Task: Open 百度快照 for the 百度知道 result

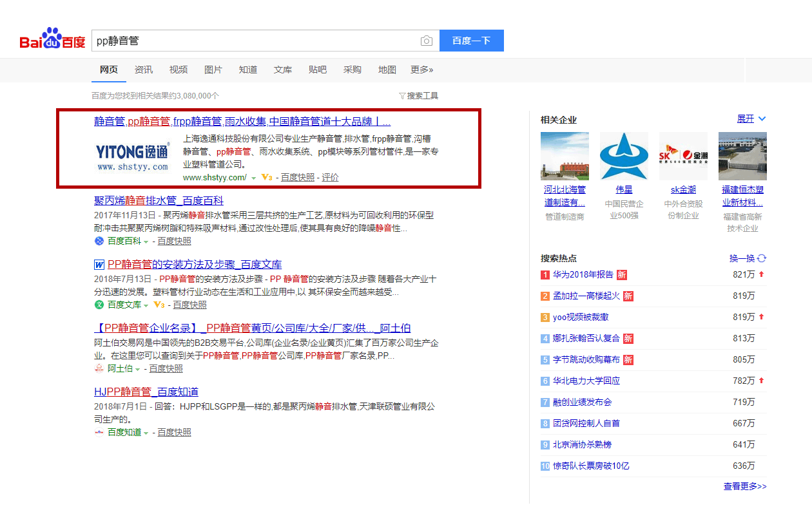Action: point(175,433)
